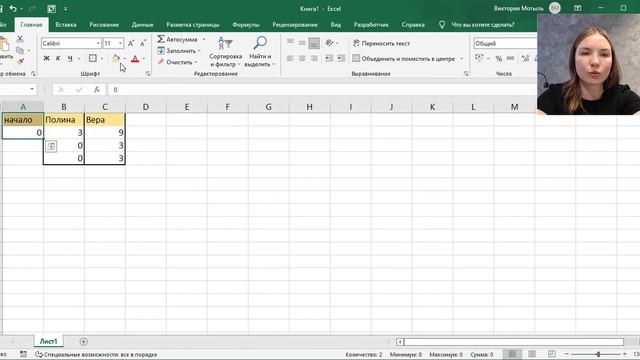640x360 pixels.
Task: Click into the formula bar input
Action: (322, 89)
